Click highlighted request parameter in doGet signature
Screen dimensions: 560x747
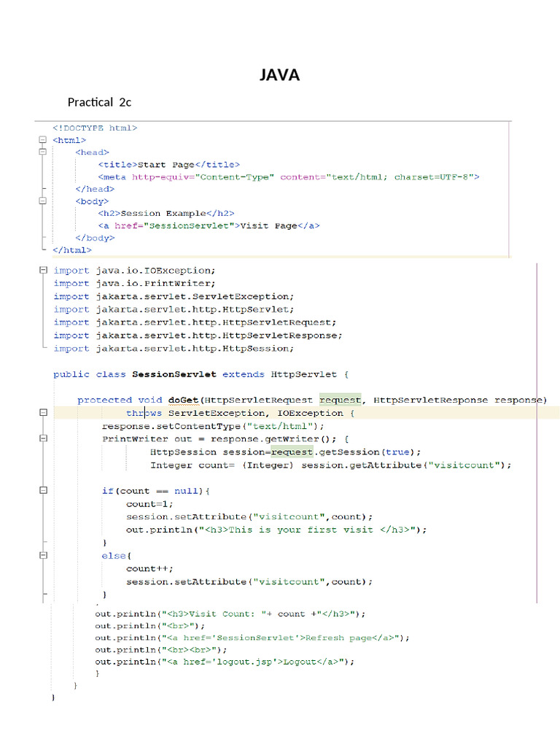[340, 400]
